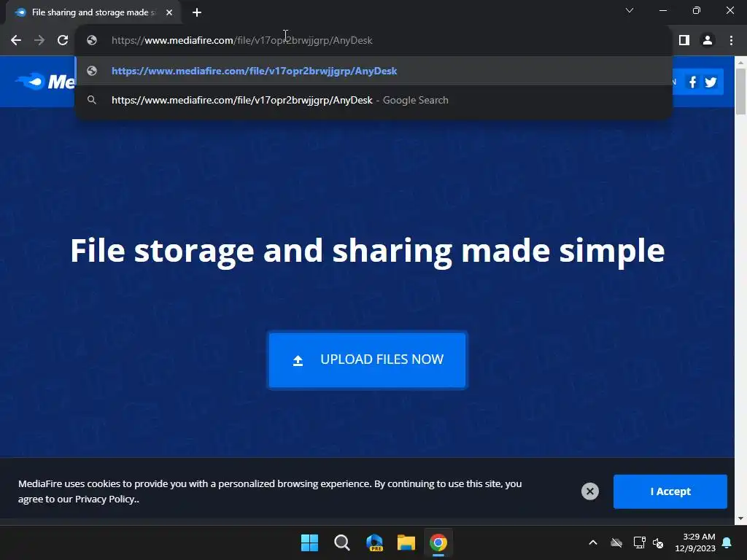747x560 pixels.
Task: Restore down the Chrome window
Action: tap(696, 10)
